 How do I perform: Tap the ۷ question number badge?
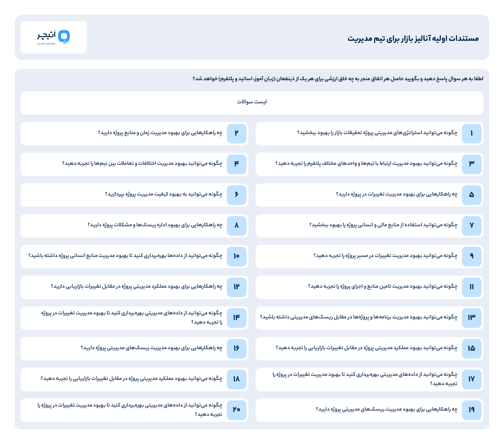[471, 226]
